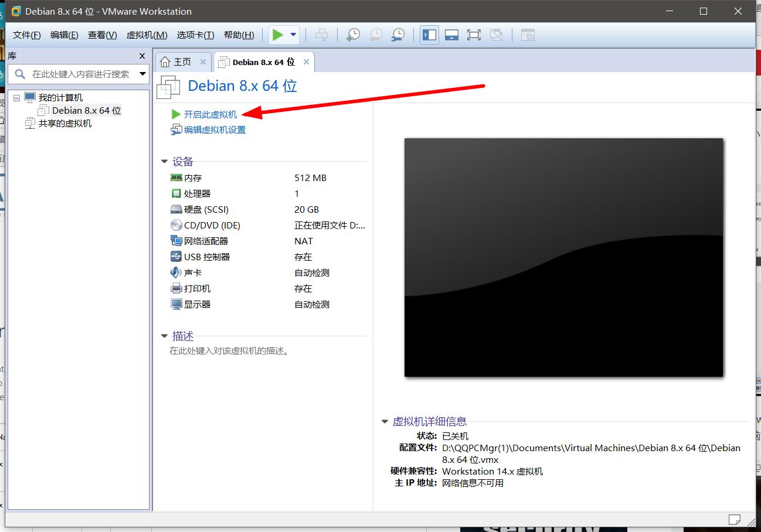Viewport: 761px width, 532px height.
Task: Open the 帮助(H) menu
Action: click(x=239, y=35)
